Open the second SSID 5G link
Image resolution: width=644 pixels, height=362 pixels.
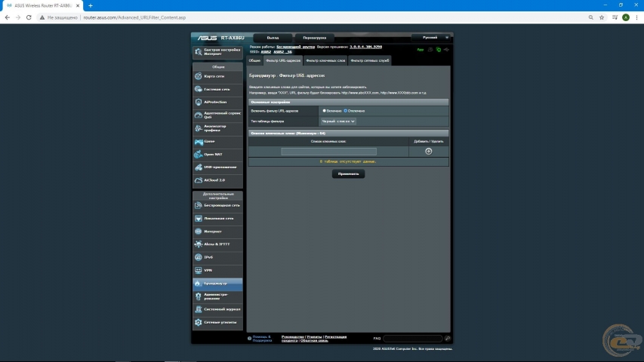pyautogui.click(x=282, y=52)
